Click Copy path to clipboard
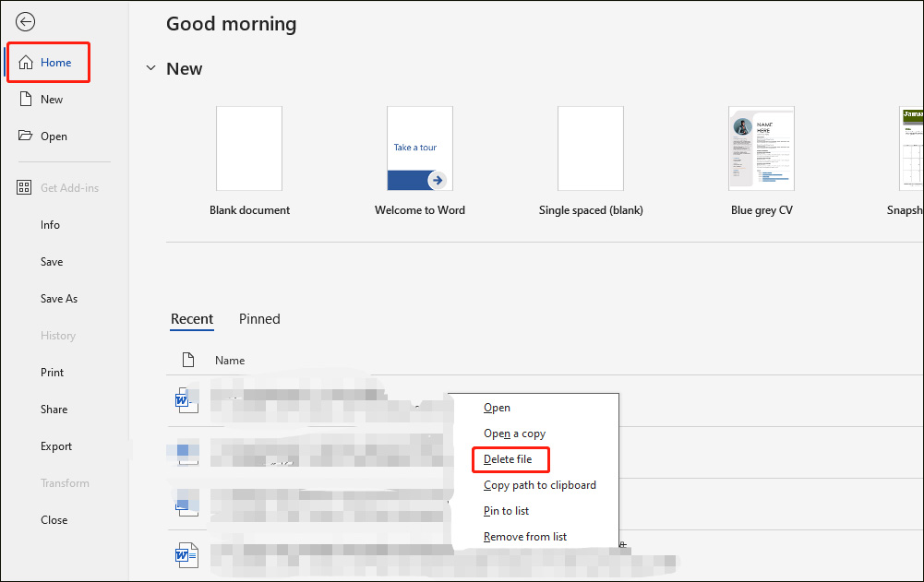The width and height of the screenshot is (924, 582). point(539,485)
